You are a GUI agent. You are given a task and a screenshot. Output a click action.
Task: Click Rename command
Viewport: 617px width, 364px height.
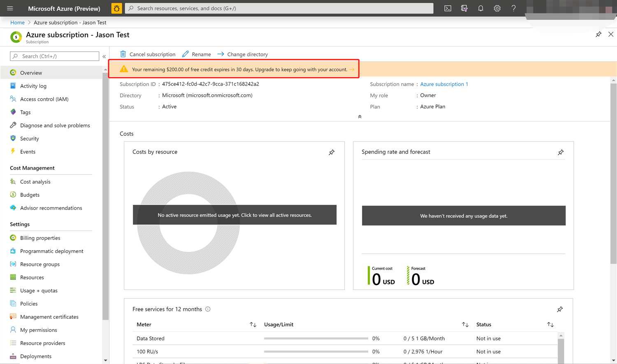(197, 54)
